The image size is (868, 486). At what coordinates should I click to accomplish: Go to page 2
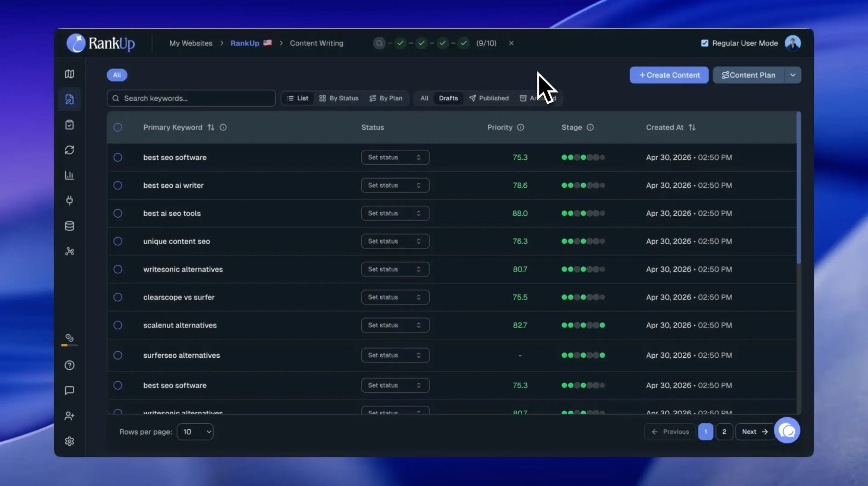point(724,432)
